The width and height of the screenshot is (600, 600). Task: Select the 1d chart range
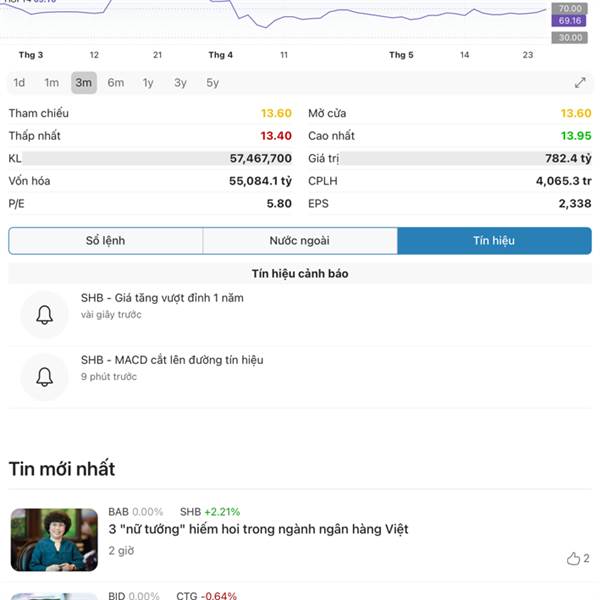pos(19,83)
